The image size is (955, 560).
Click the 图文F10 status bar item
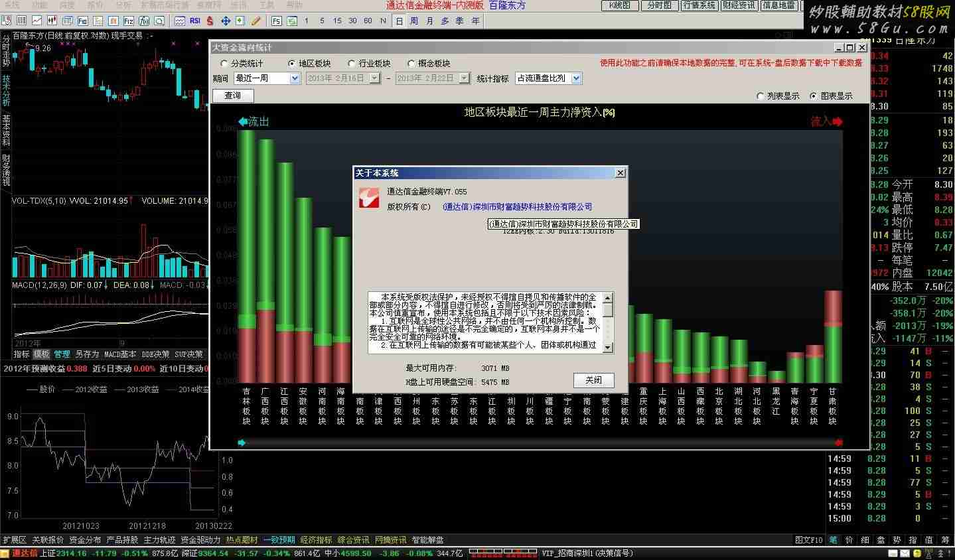tap(808, 540)
